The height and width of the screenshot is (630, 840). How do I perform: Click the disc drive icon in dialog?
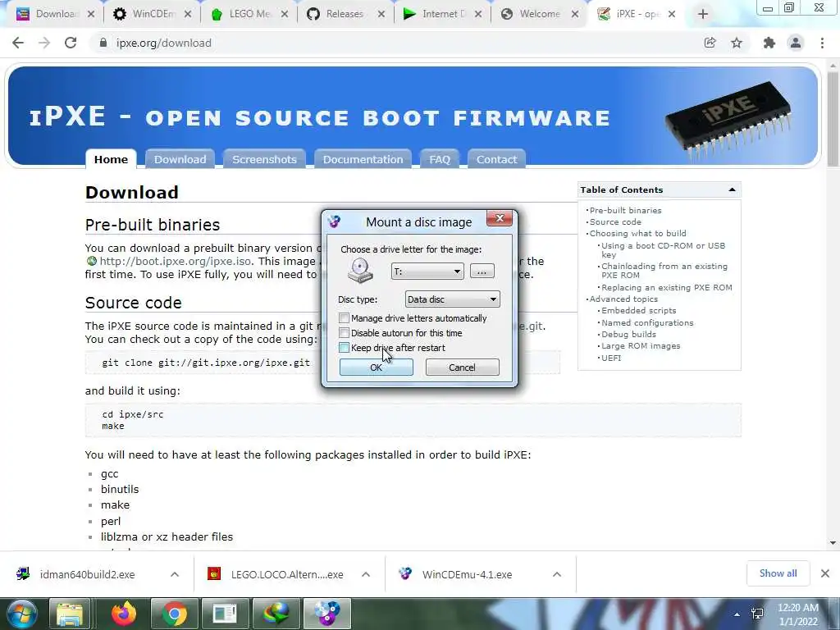(x=360, y=271)
